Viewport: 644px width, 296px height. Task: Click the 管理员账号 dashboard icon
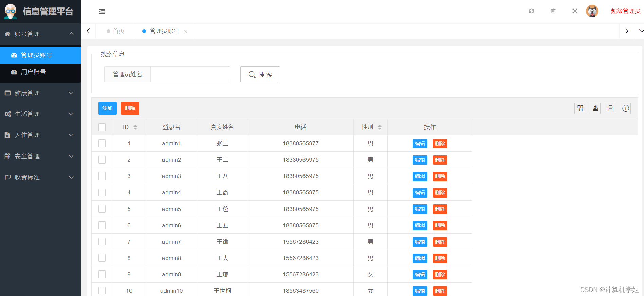[14, 55]
